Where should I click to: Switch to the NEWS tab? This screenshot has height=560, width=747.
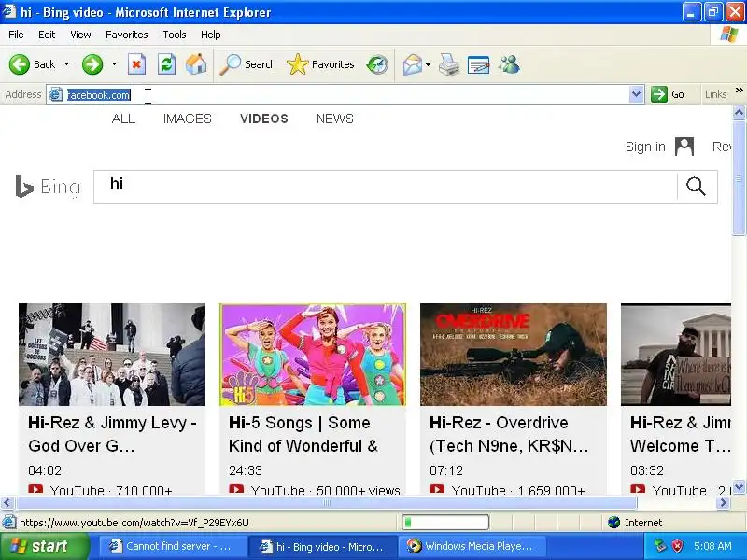[335, 119]
